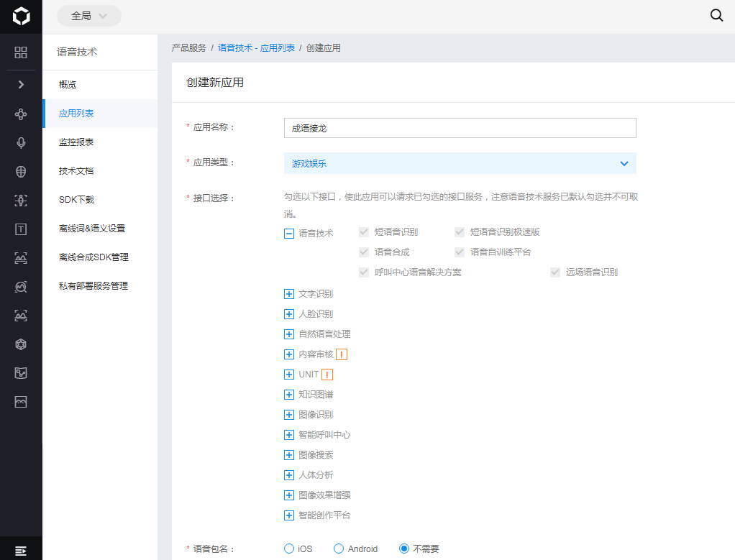Viewport: 735px width, 560px height.
Task: Click the 语音自训练平台 checkbox
Action: [460, 252]
